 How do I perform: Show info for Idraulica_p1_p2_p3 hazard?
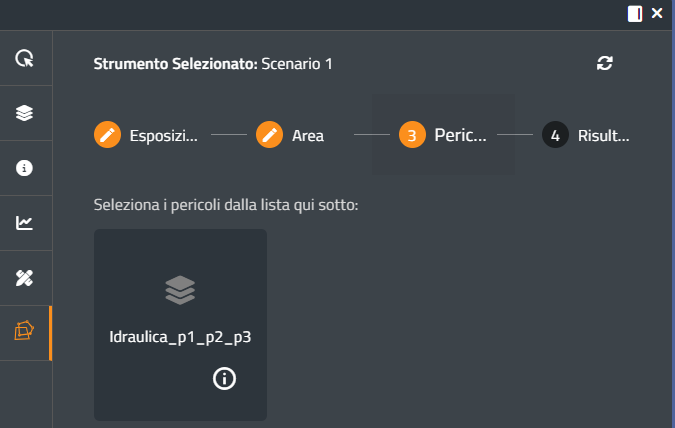click(x=225, y=378)
